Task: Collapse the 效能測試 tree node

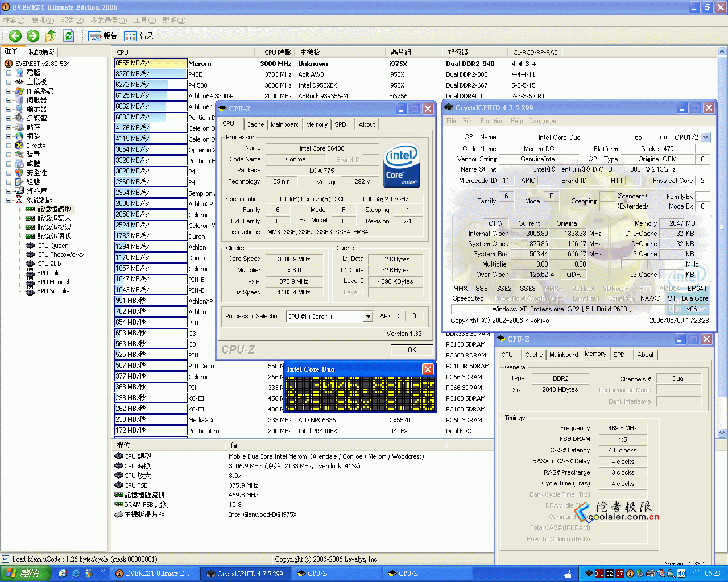Action: tap(9, 200)
